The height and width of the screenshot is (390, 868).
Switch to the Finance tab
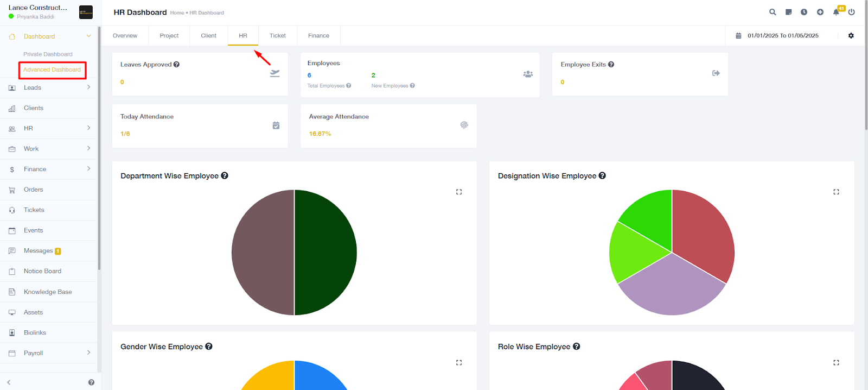pos(318,36)
